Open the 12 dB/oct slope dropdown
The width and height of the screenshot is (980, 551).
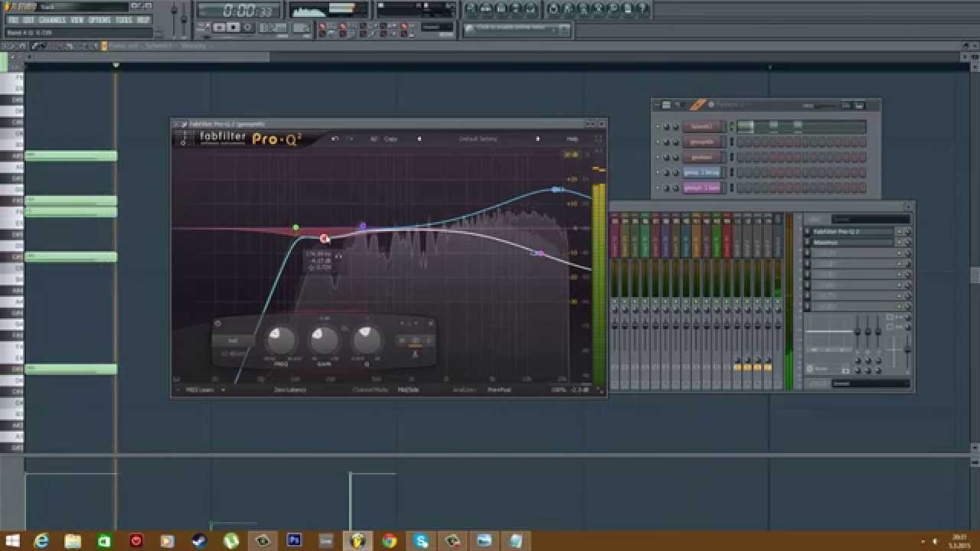click(x=233, y=354)
